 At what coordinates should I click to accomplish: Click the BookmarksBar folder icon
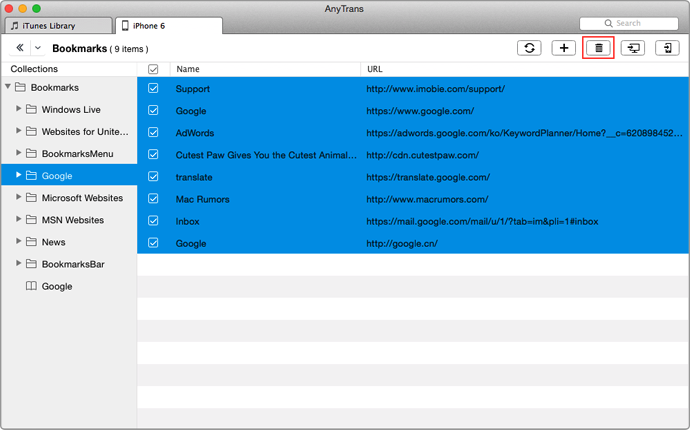coord(31,264)
